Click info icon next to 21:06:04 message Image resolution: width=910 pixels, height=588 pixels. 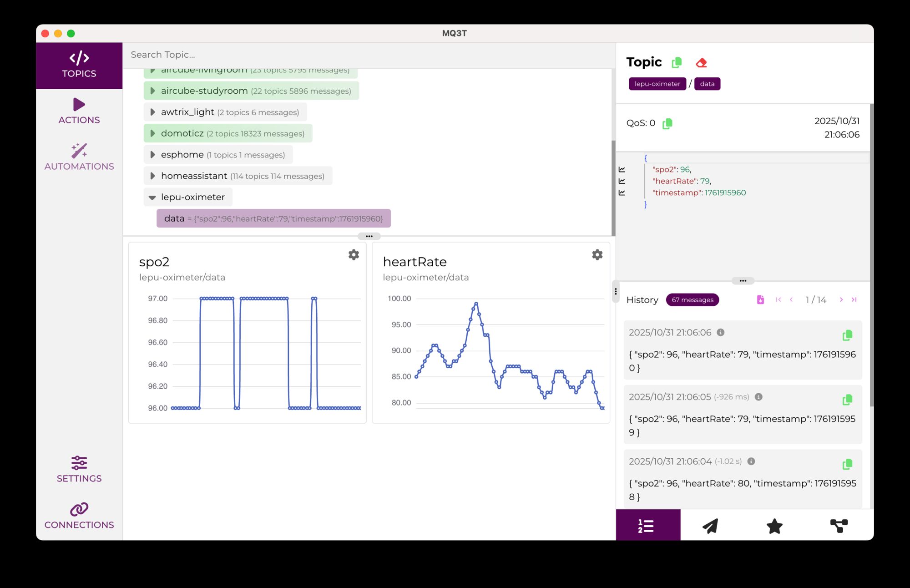[x=751, y=461]
